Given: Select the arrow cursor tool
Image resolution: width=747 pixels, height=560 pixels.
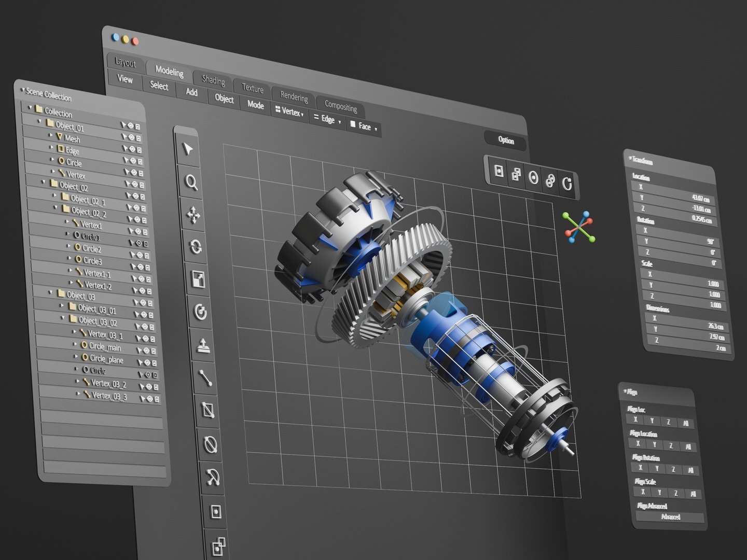Looking at the screenshot, I should 188,149.
